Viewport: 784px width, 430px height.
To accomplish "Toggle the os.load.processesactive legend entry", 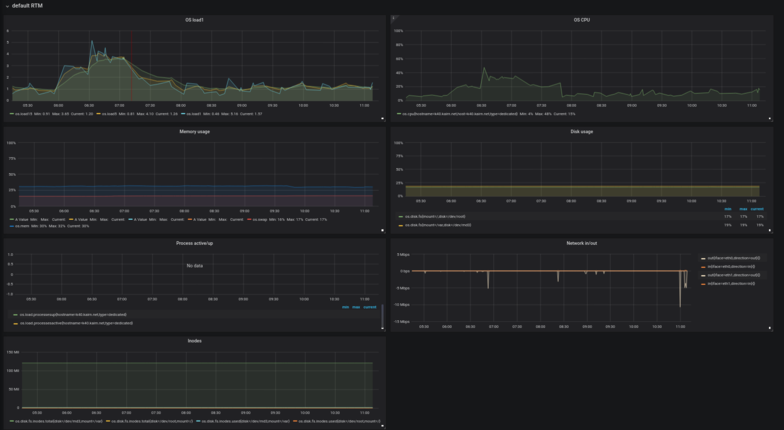I will pyautogui.click(x=76, y=323).
